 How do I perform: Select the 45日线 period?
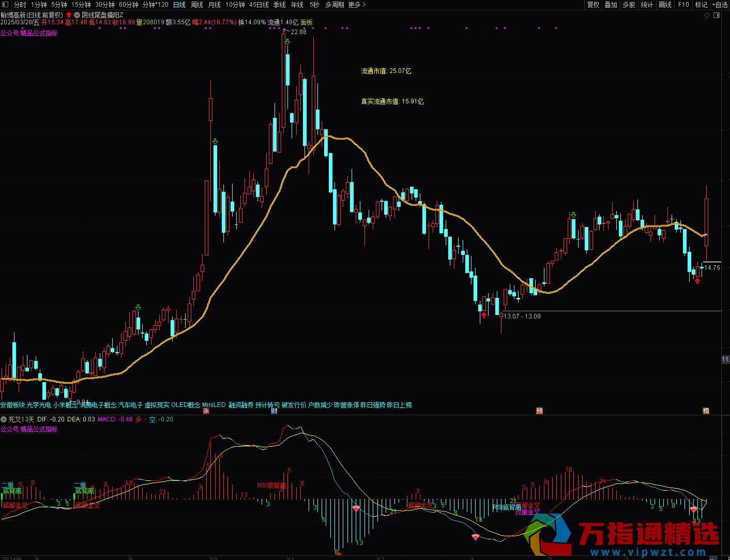tap(259, 5)
